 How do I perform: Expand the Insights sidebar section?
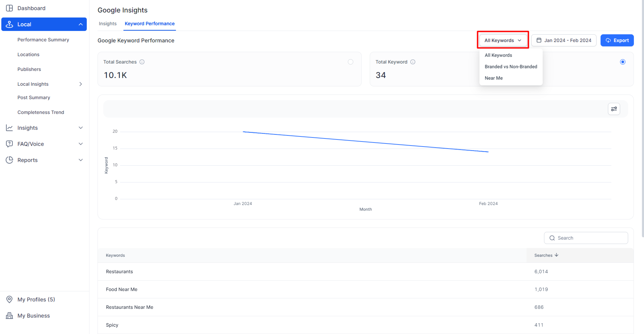[x=81, y=128]
